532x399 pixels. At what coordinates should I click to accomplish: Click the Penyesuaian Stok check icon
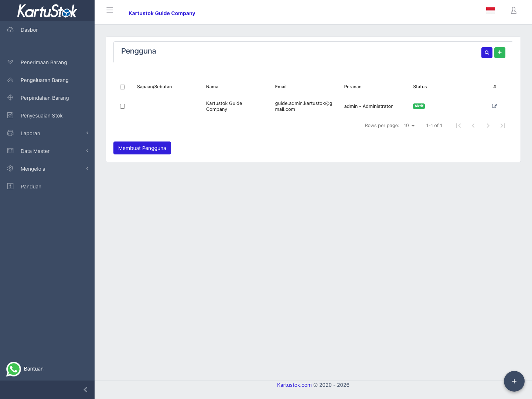coord(10,115)
